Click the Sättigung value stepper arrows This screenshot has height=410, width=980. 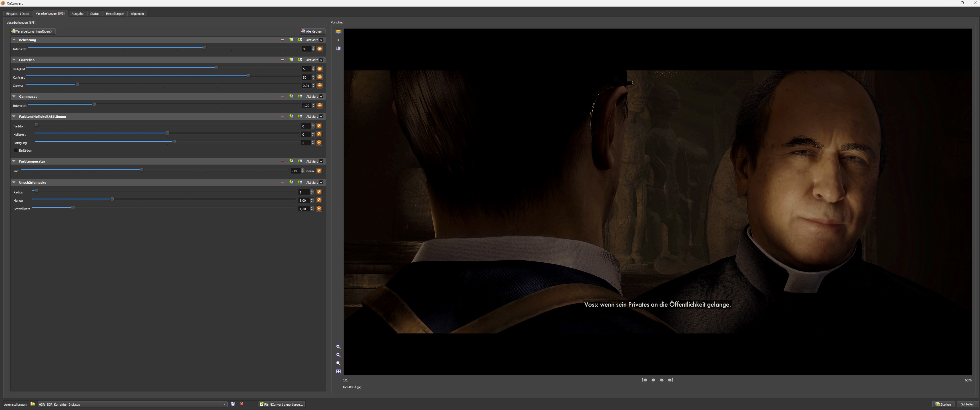point(313,143)
